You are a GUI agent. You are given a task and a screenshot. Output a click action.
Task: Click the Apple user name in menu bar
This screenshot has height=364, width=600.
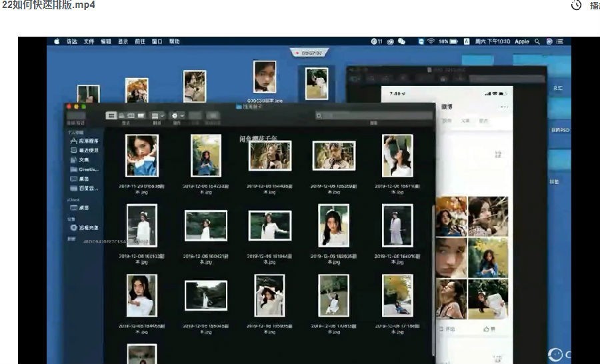pyautogui.click(x=522, y=41)
